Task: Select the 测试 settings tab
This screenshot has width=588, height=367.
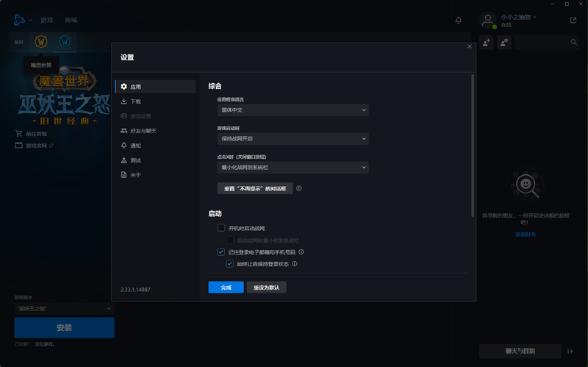Action: click(x=155, y=160)
